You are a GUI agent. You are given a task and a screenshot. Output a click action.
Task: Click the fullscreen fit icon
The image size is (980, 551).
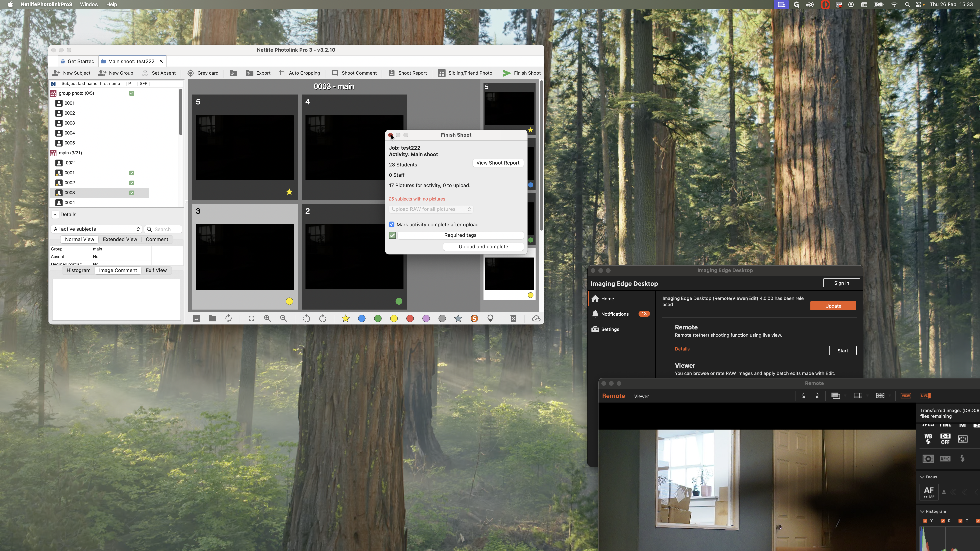pyautogui.click(x=252, y=319)
